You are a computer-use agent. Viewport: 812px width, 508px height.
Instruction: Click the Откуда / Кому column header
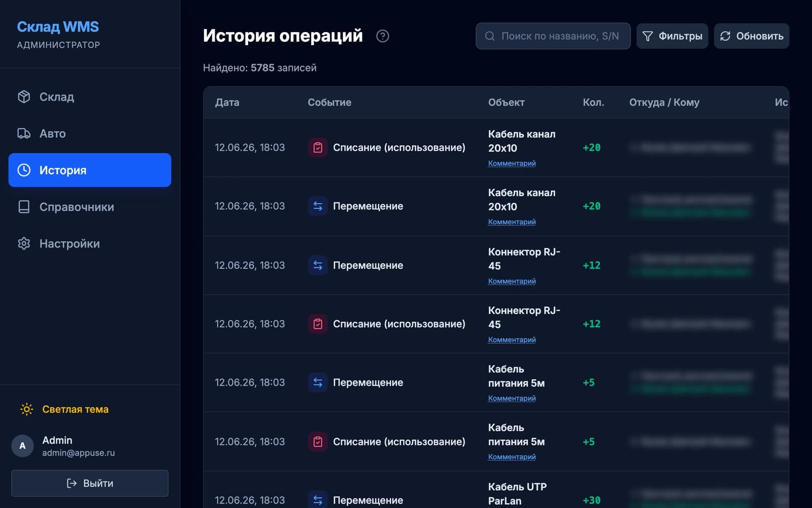pos(664,102)
